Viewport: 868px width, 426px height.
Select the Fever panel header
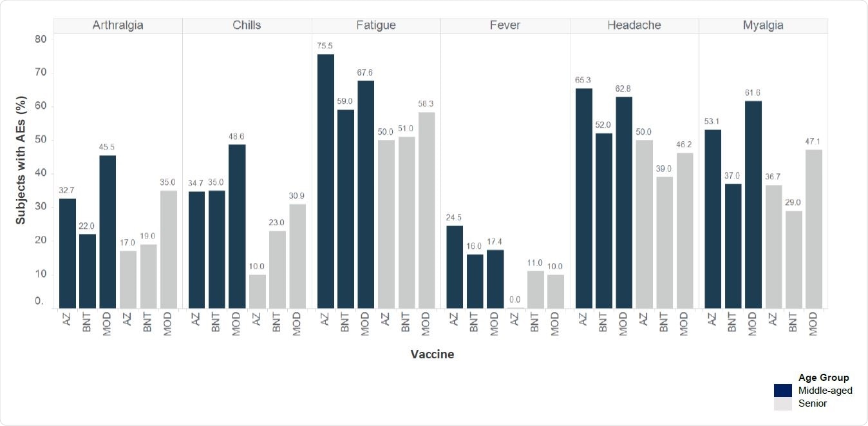pyautogui.click(x=505, y=25)
